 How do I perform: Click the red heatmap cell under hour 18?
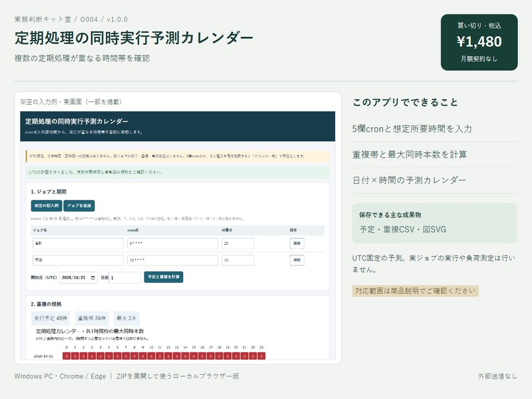coord(219,356)
